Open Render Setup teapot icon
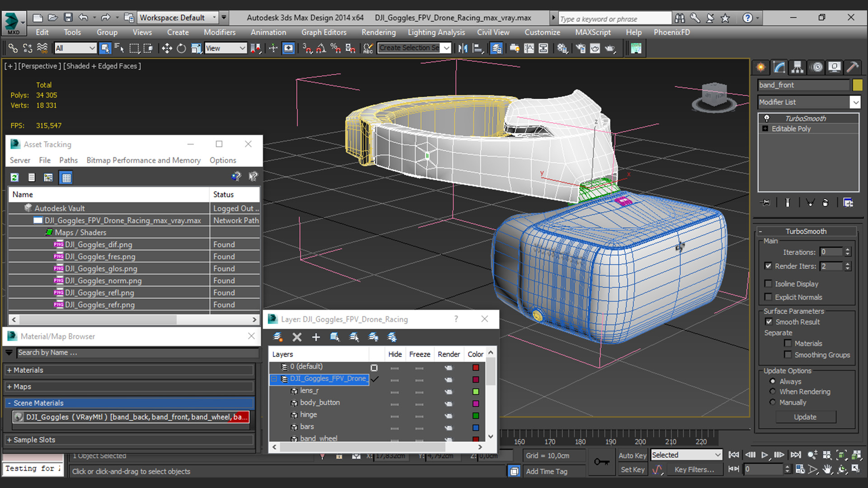 [581, 48]
